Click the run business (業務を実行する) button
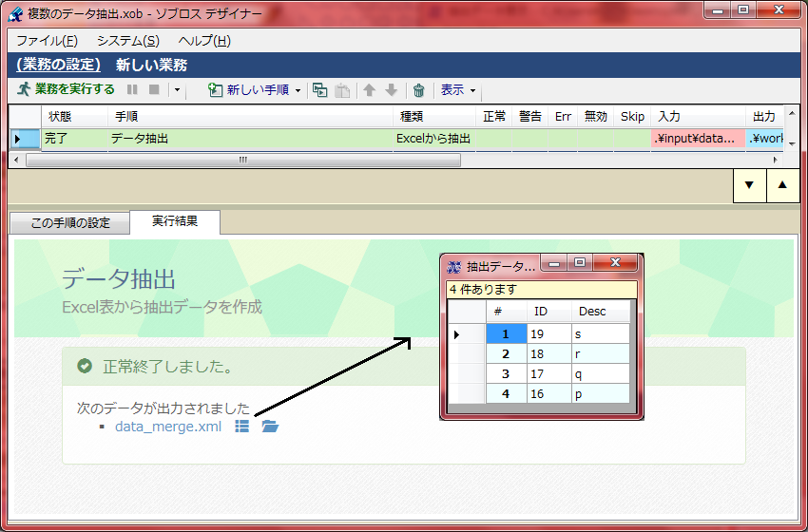 pyautogui.click(x=66, y=89)
